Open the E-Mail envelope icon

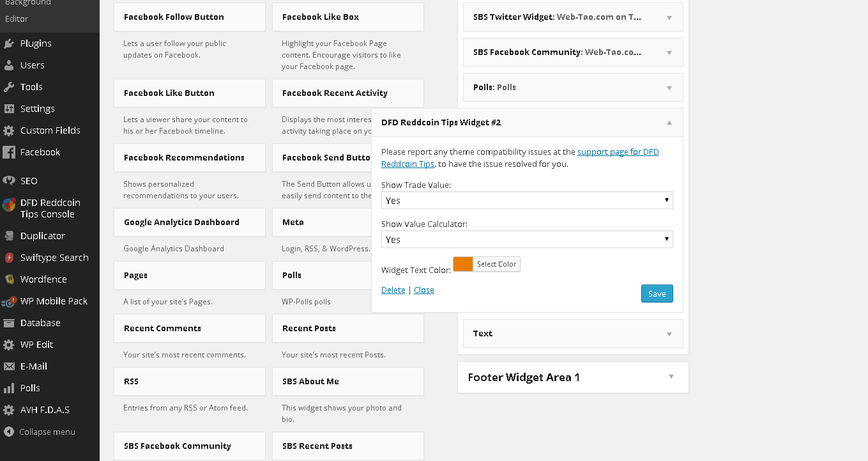pyautogui.click(x=9, y=366)
